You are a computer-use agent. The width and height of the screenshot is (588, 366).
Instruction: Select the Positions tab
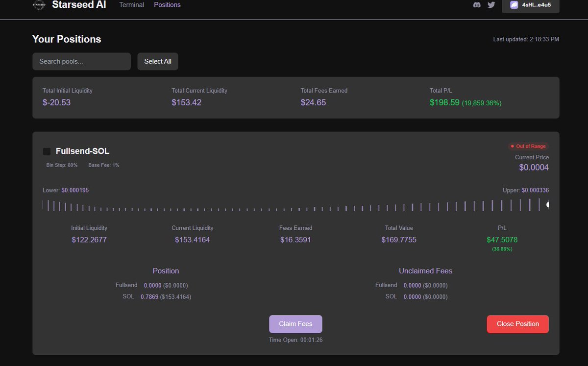(167, 4)
